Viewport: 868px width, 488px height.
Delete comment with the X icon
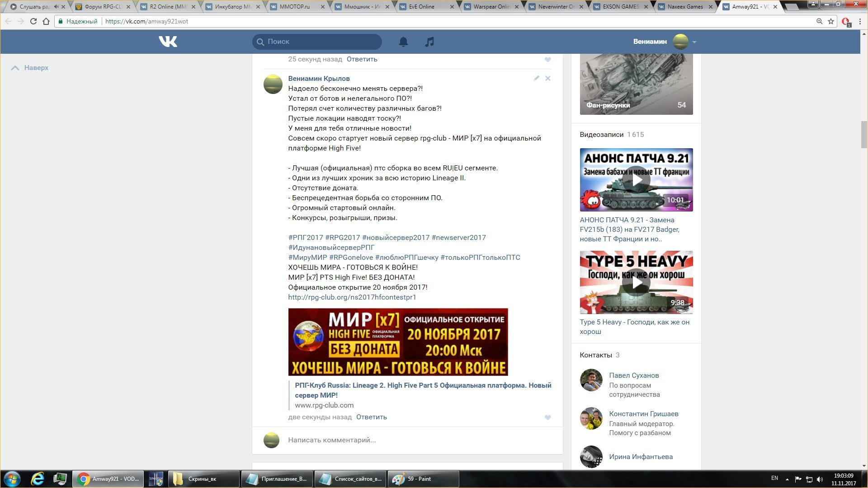point(547,78)
